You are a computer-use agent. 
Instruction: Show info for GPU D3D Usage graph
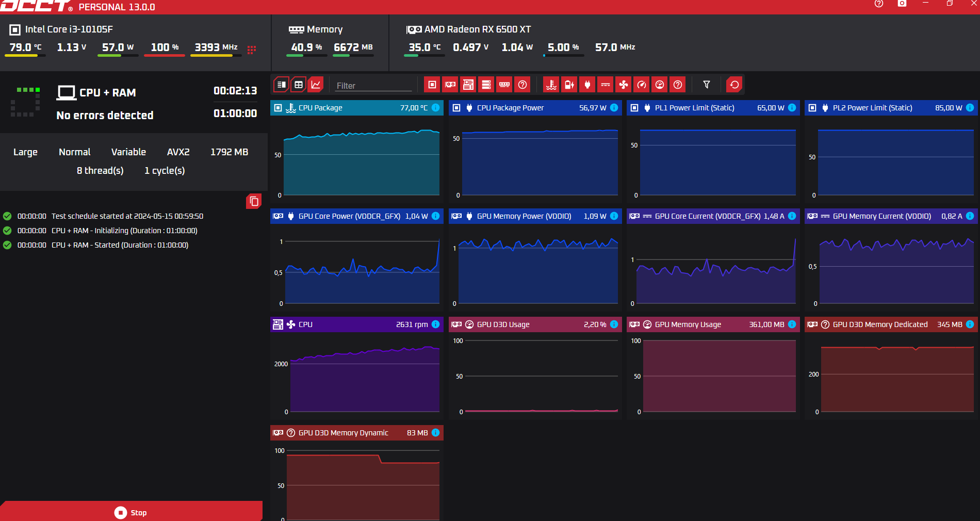[x=614, y=324]
